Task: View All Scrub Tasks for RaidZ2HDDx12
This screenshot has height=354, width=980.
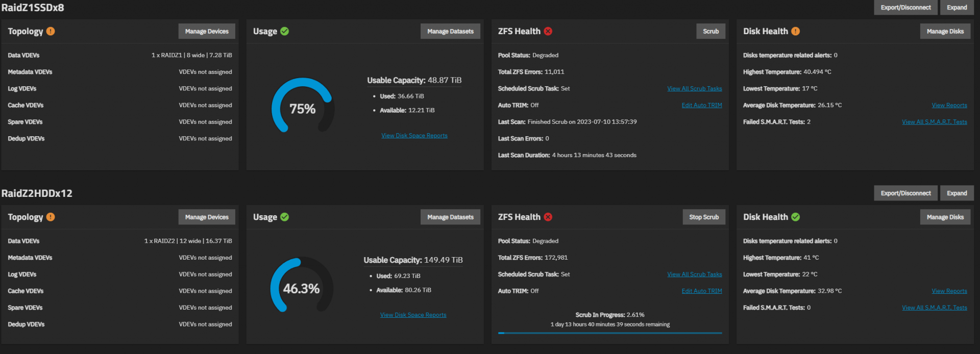Action: 694,274
